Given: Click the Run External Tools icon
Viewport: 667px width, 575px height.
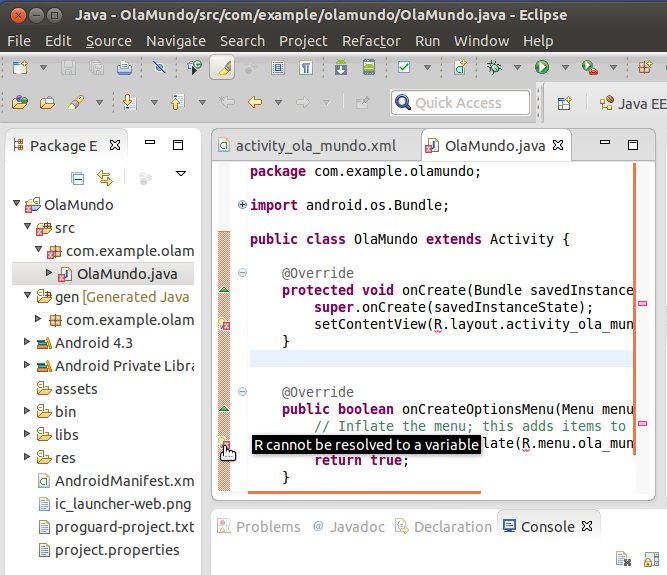Looking at the screenshot, I should click(x=590, y=67).
